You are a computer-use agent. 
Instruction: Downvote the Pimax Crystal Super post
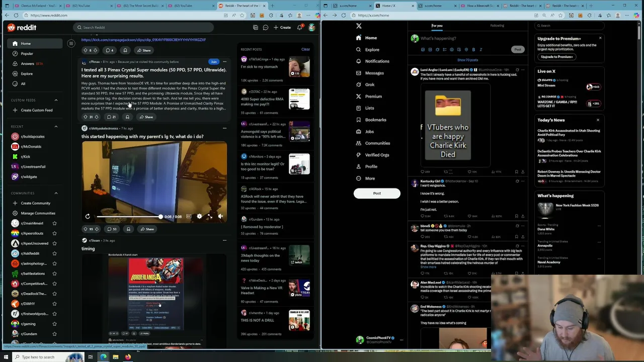tap(97, 117)
